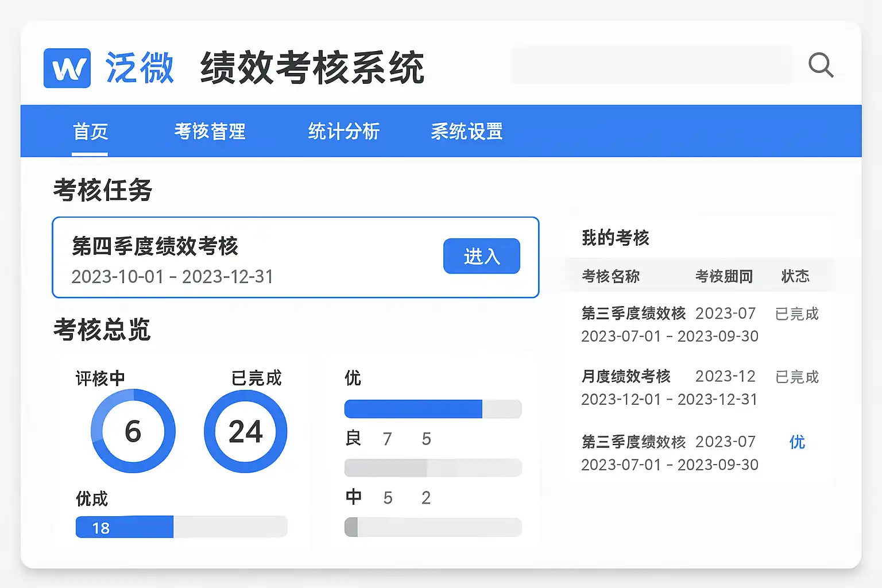The image size is (882, 588).
Task: Click the 优 rating progress bar
Action: tap(432, 409)
